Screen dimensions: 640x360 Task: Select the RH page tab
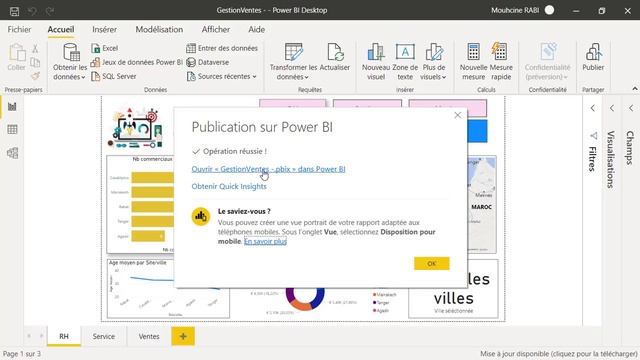point(64,336)
